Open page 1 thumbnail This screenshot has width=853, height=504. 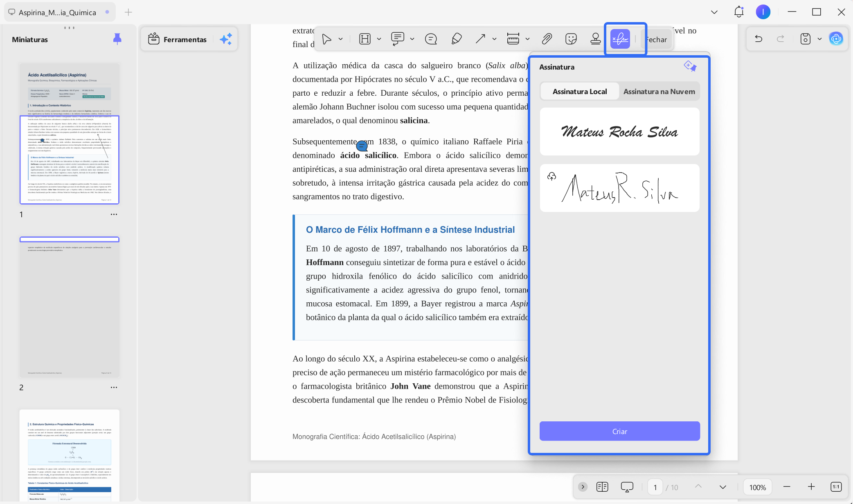70,134
